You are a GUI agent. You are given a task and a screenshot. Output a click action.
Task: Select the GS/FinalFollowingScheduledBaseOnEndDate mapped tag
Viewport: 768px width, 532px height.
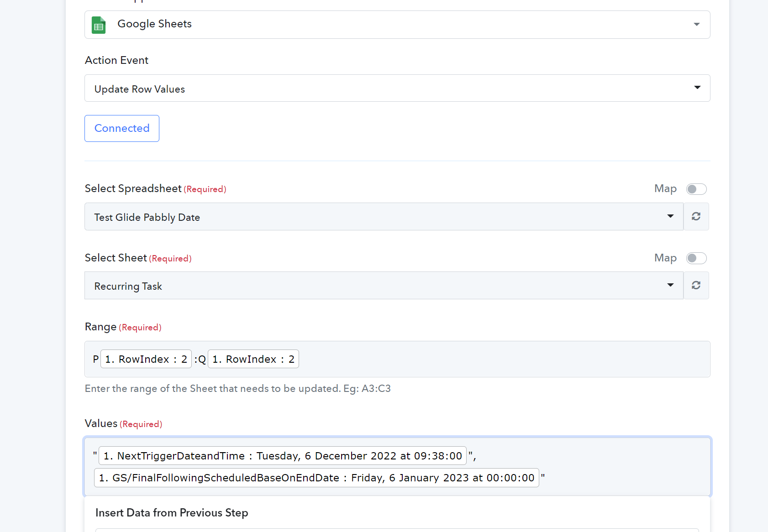pos(316,478)
